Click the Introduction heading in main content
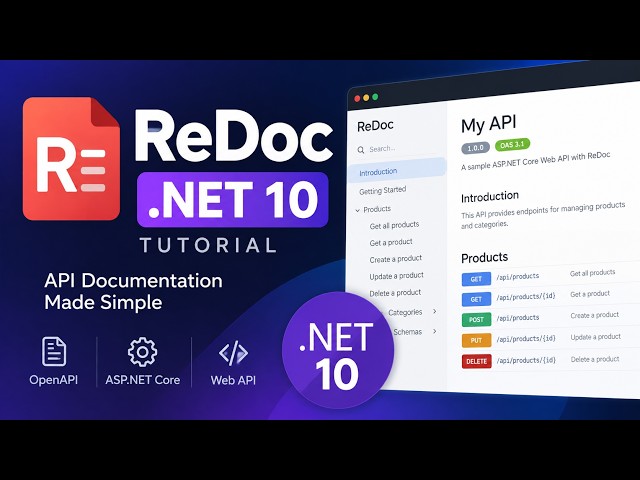The width and height of the screenshot is (640, 480). [490, 197]
